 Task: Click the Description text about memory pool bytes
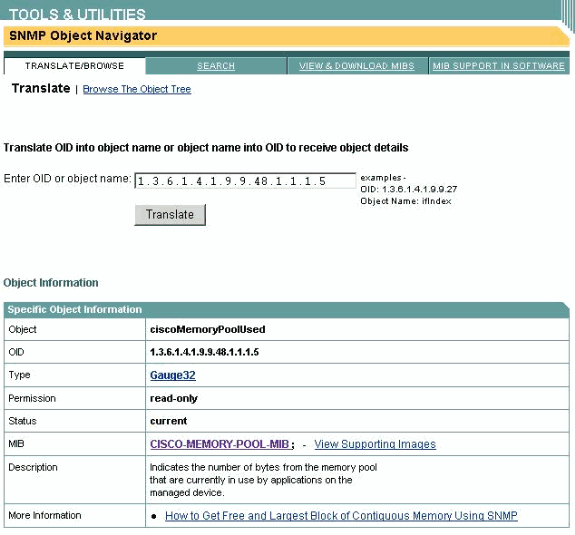coord(263,480)
